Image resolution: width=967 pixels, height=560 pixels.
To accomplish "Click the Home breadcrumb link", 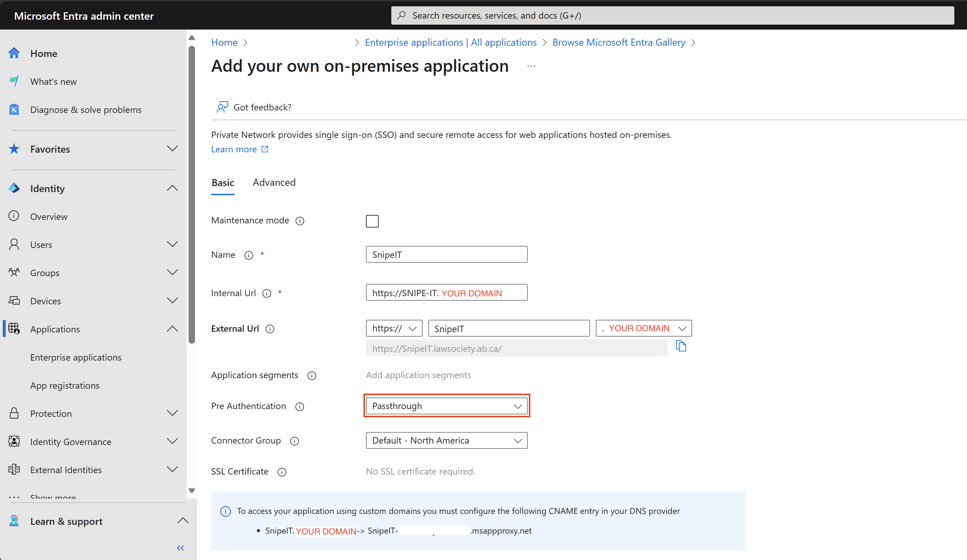I will (x=224, y=42).
